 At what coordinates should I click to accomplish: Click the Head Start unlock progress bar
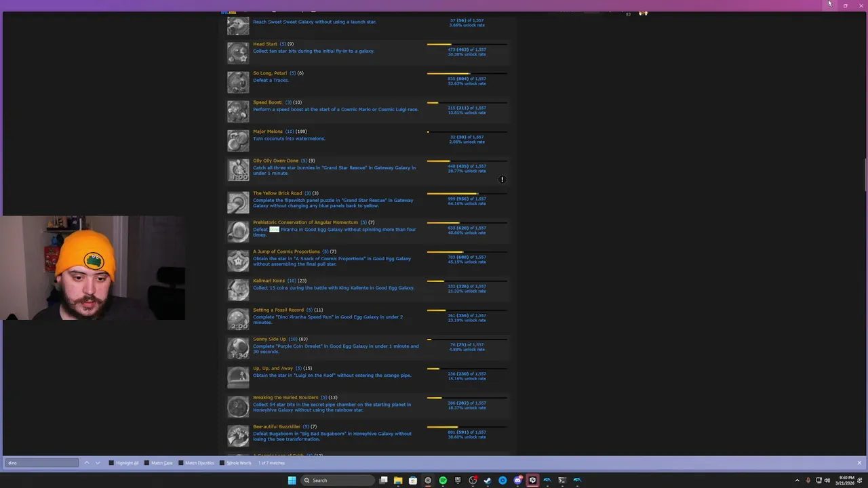click(467, 44)
